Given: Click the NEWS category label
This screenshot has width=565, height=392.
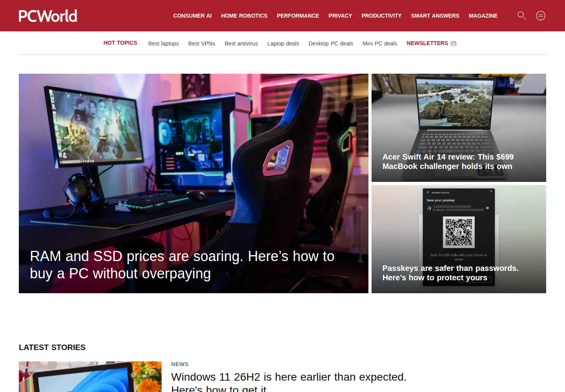Looking at the screenshot, I should click(x=180, y=364).
